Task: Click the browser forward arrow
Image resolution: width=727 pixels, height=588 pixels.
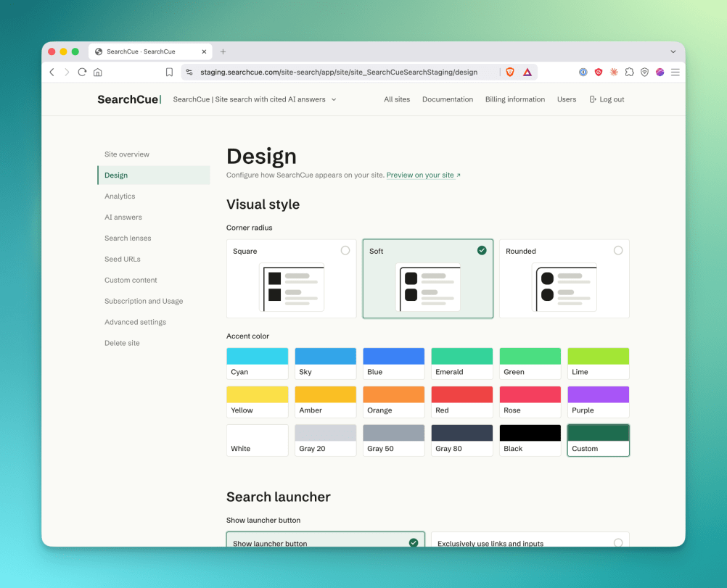Action: (67, 73)
